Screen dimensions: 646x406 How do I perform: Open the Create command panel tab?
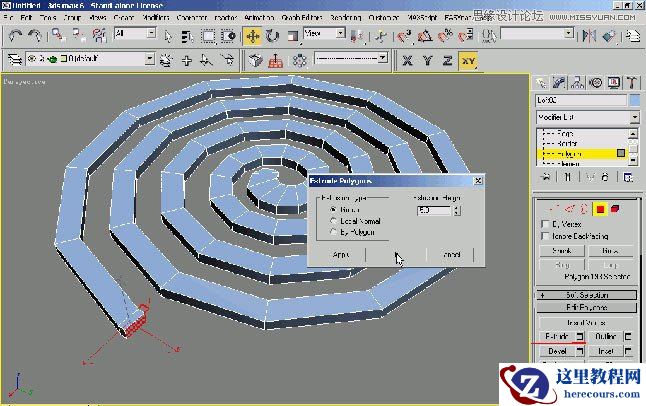[541, 83]
